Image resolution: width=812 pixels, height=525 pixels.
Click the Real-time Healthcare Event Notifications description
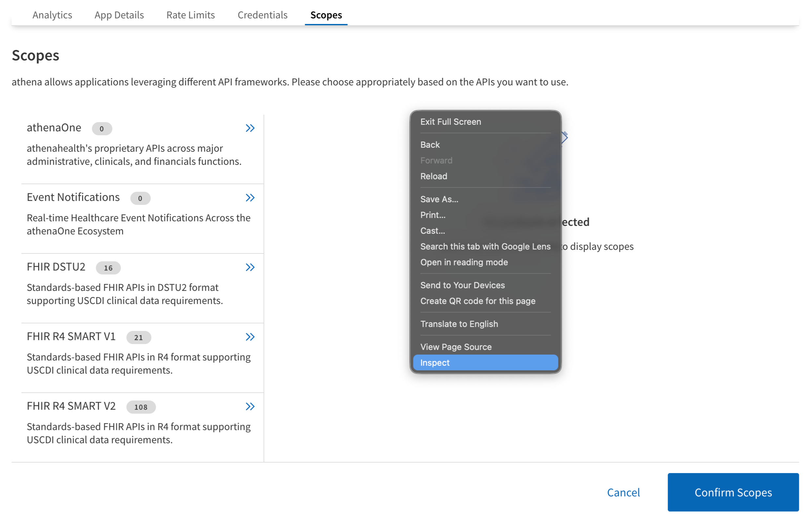[x=139, y=224]
